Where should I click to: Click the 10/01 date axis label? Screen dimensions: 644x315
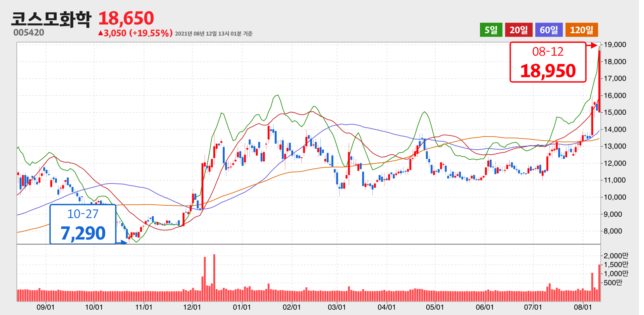point(94,307)
